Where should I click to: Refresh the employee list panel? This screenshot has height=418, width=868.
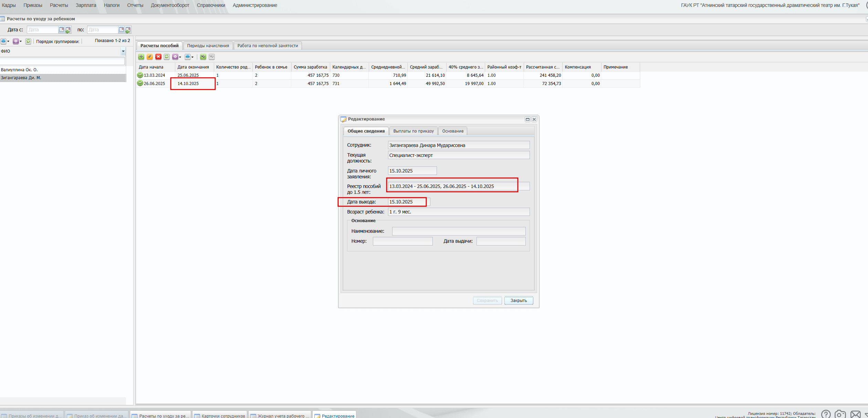(28, 41)
